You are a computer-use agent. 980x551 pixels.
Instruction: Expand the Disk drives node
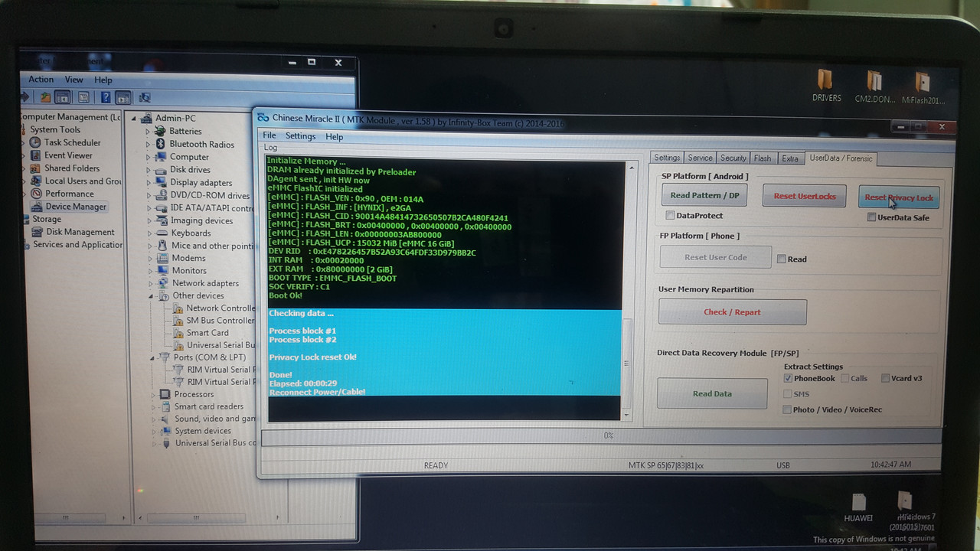pos(149,170)
